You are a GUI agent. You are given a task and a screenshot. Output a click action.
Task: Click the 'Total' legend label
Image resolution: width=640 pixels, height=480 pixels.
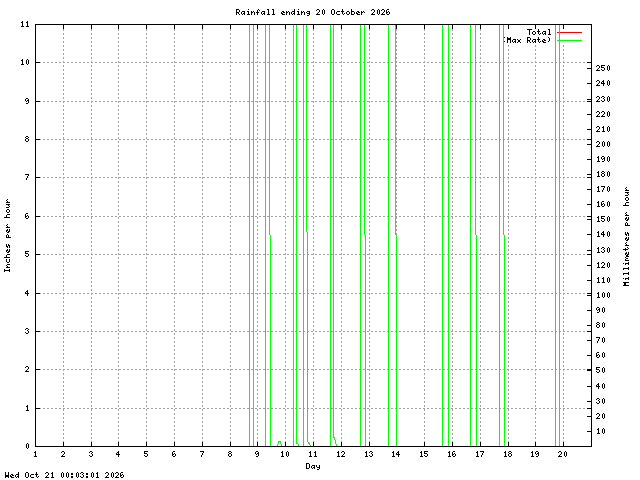click(539, 32)
